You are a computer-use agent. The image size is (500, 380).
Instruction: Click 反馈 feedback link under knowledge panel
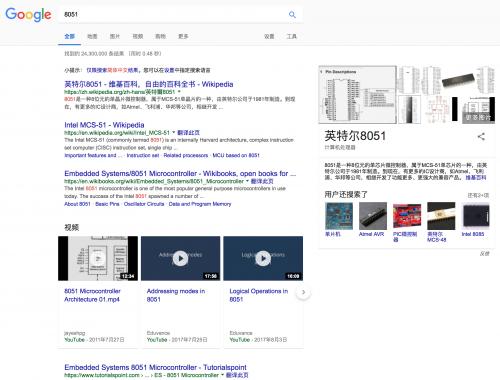pos(484,254)
